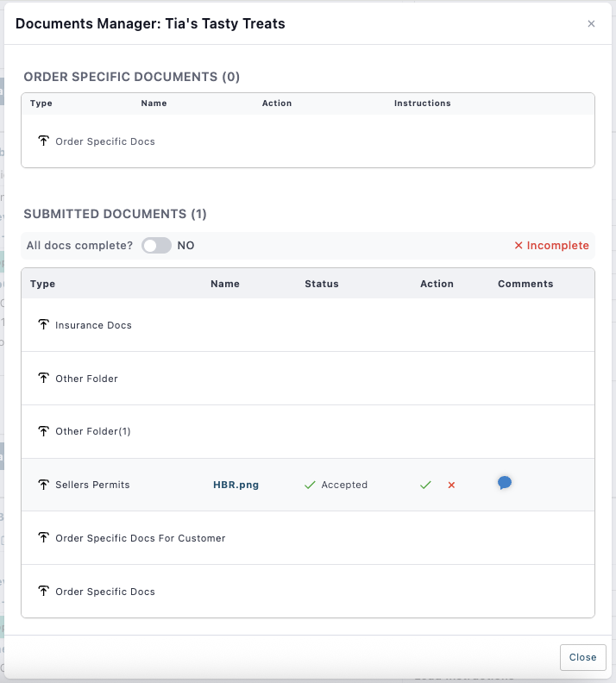
Task: Upload a document to Sellers Permits
Action: pyautogui.click(x=43, y=485)
